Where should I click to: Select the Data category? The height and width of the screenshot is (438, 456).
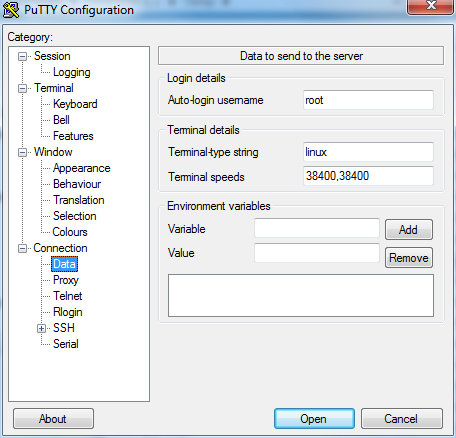coord(64,264)
